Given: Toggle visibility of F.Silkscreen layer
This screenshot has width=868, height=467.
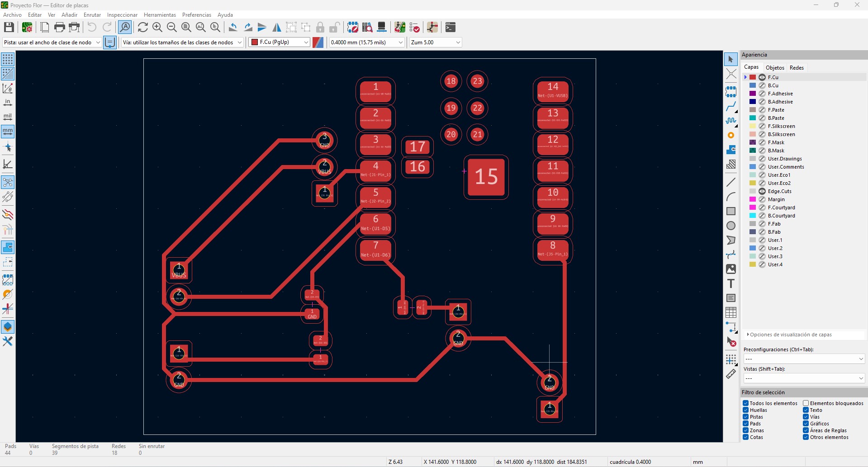Looking at the screenshot, I should pyautogui.click(x=762, y=126).
